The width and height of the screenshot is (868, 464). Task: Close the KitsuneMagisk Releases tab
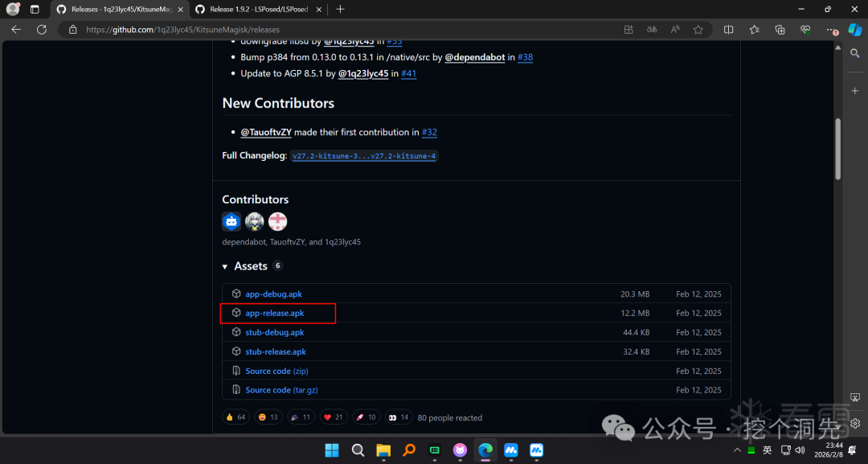[x=180, y=10]
